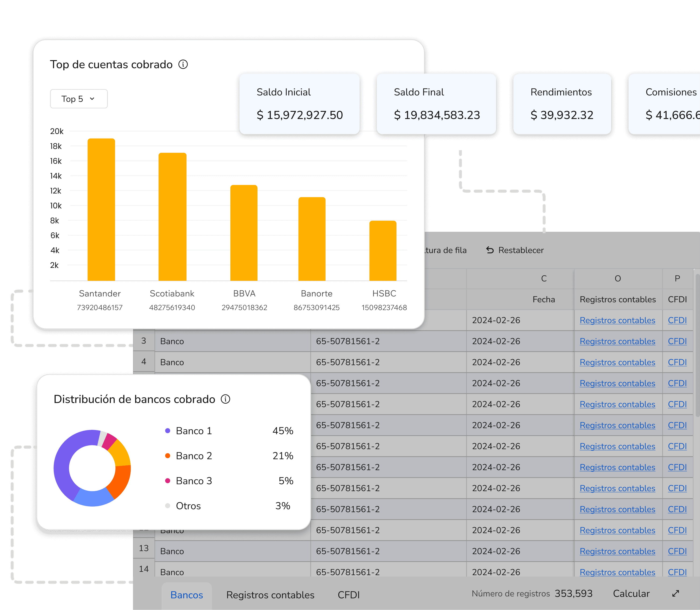
Task: Open the CFDI sheet tab
Action: (348, 595)
